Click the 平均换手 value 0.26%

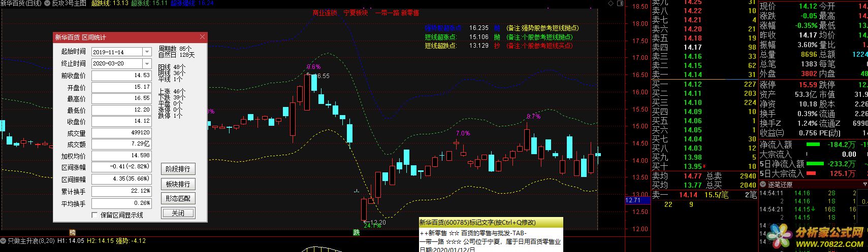point(121,203)
